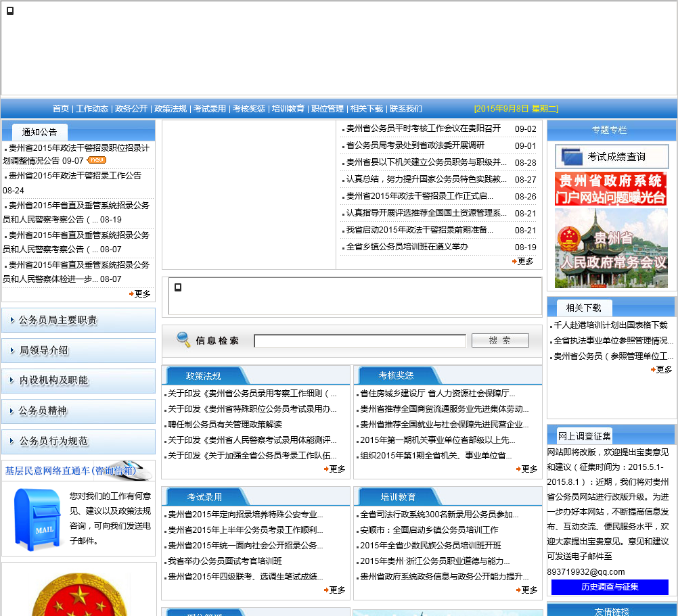This screenshot has height=616, width=678.
Task: Select the 相关下载 panel tab heading
Action: [584, 308]
